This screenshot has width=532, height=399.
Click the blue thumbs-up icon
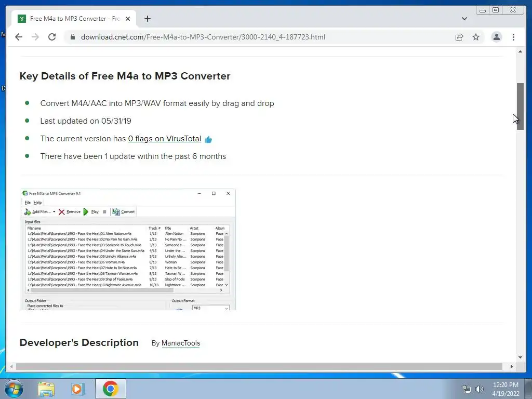click(208, 139)
